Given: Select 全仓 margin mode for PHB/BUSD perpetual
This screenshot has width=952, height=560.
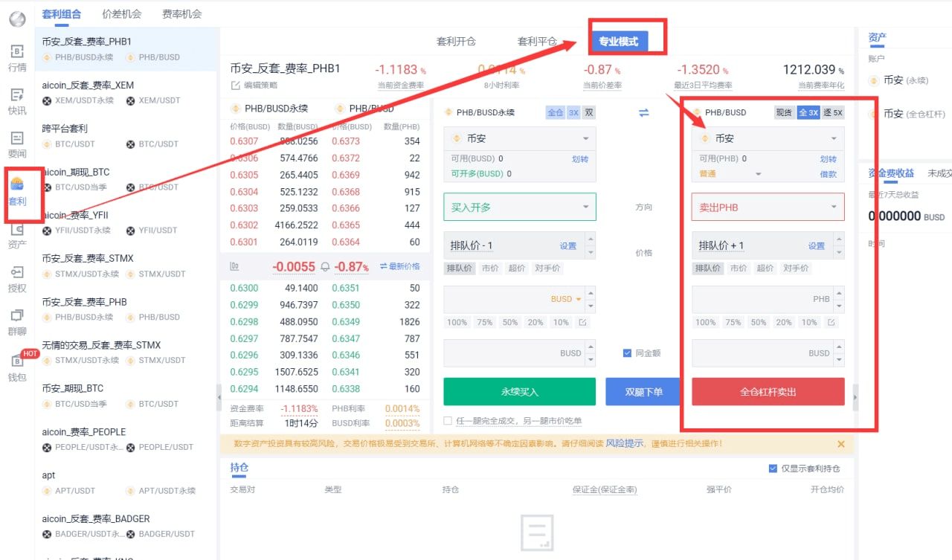Looking at the screenshot, I should coord(555,112).
